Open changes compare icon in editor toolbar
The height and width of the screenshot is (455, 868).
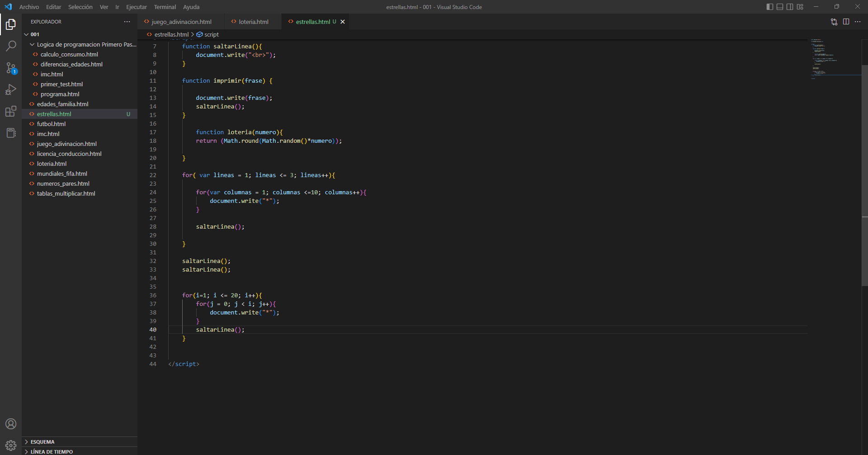coord(834,22)
